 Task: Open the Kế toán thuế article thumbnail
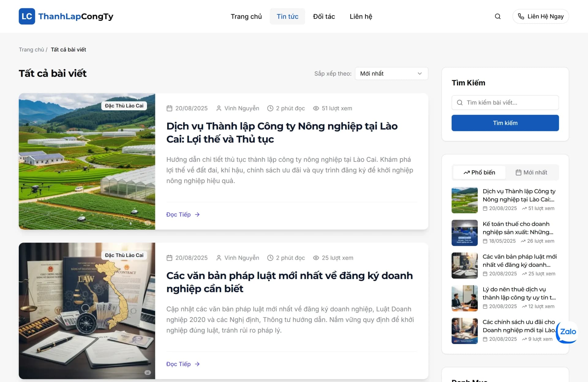pos(464,233)
